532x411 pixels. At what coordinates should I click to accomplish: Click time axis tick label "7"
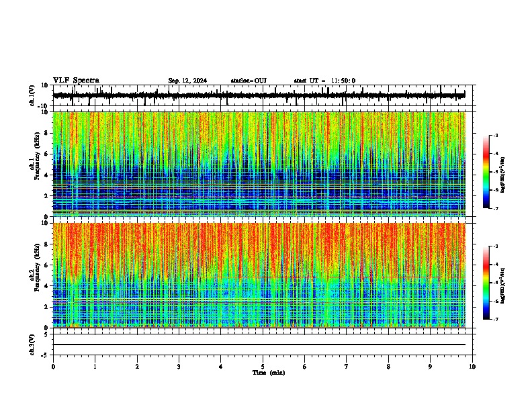347,367
